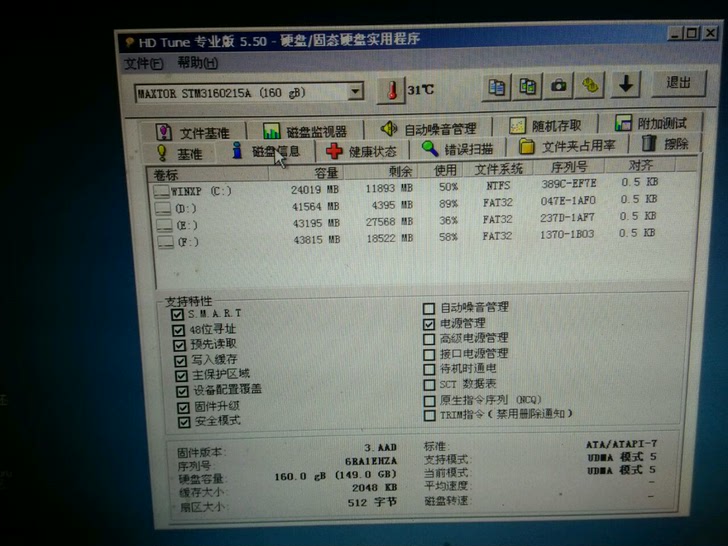This screenshot has width=728, height=546.
Task: Open the 附加测试 tab
Action: pos(651,123)
